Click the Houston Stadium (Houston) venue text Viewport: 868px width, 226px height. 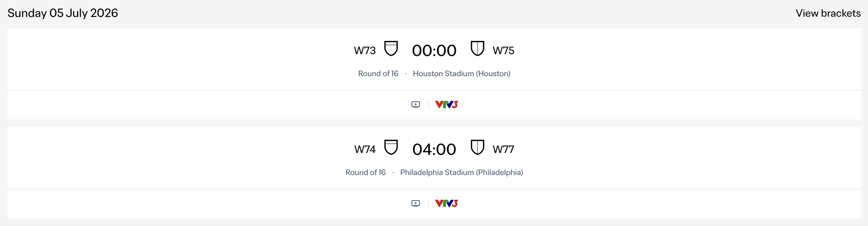(461, 74)
